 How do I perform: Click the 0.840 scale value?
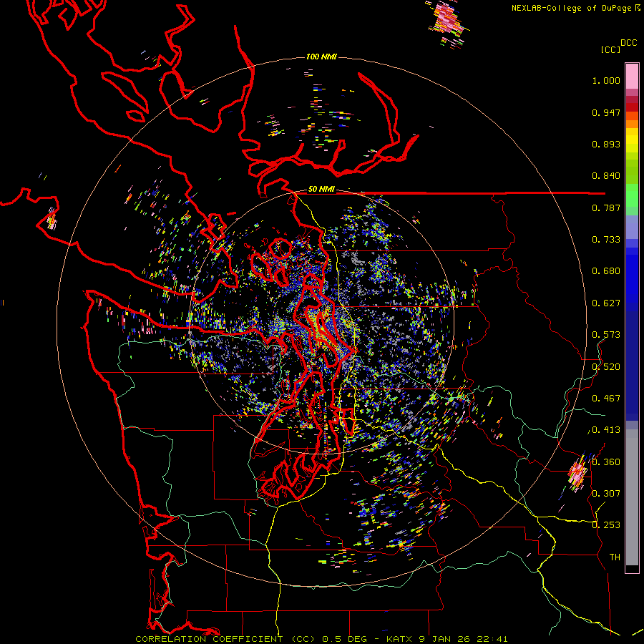[606, 176]
